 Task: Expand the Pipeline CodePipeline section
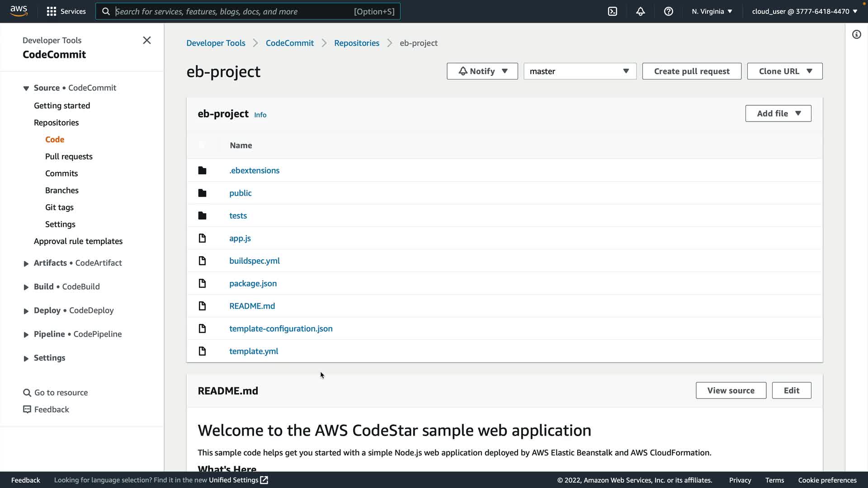(x=26, y=334)
